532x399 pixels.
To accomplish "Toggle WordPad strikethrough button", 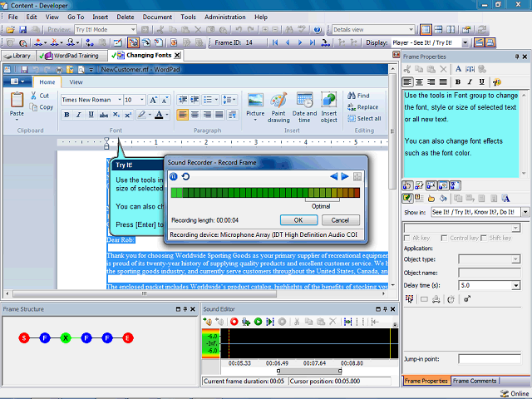I will (x=103, y=115).
